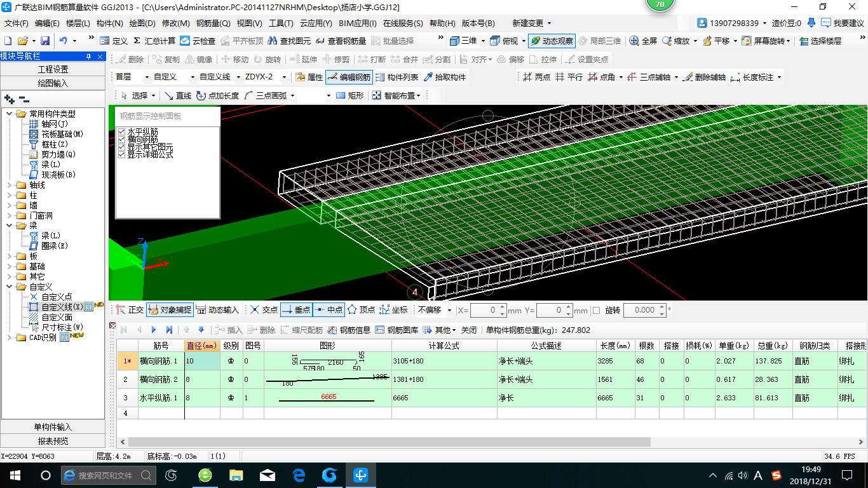The image size is (868, 488).
Task: Select the 直线 line drawing tool
Action: (x=177, y=95)
